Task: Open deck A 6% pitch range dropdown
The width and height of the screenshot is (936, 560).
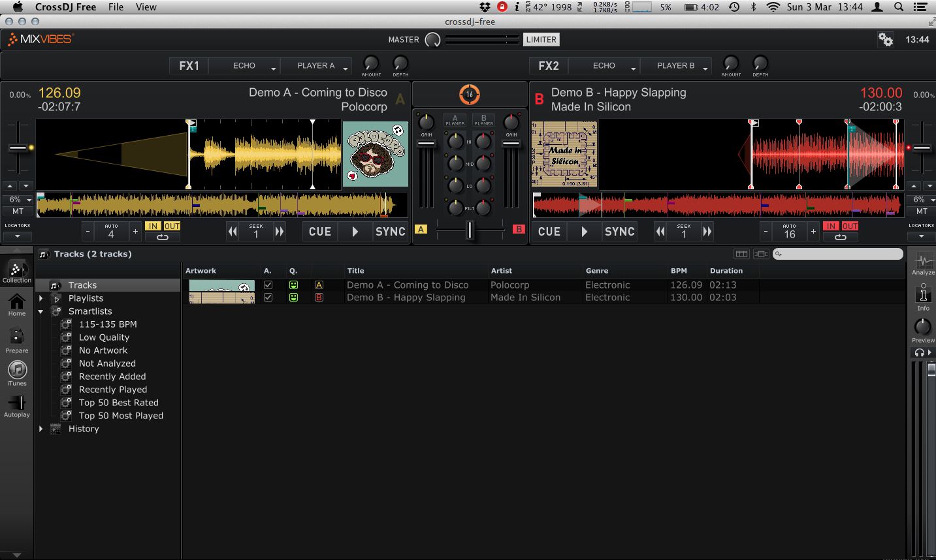Action: 18,200
